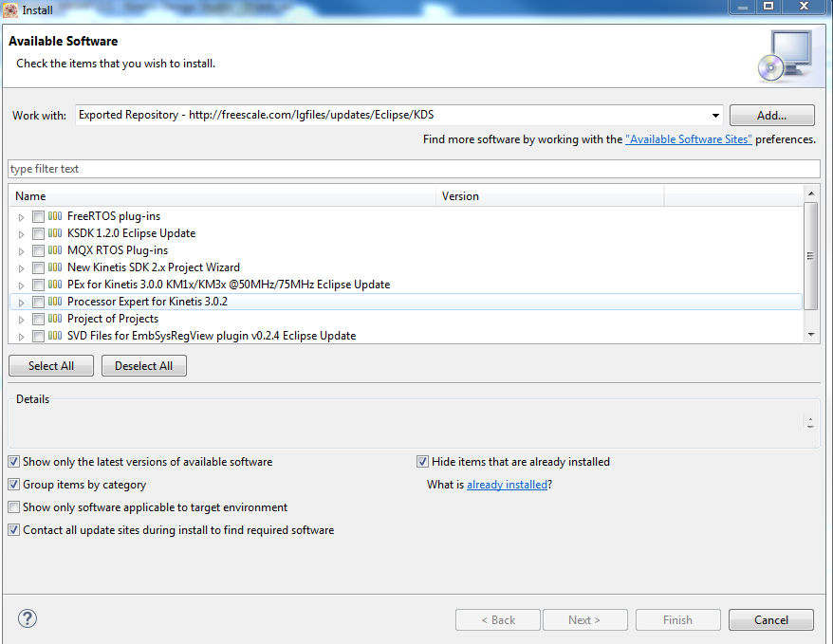Click the FreeRTOS plug-ins category icon
Screen dimensions: 833x644
click(x=55, y=216)
